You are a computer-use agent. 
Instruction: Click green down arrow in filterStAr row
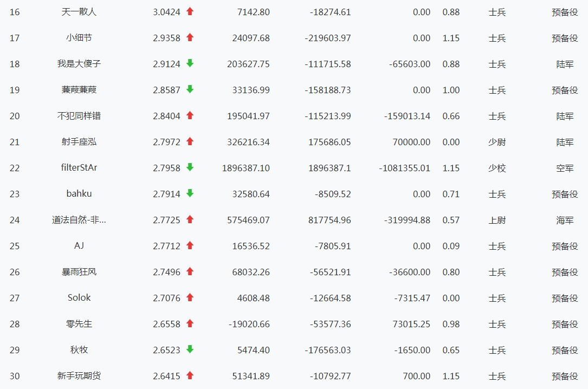click(190, 167)
